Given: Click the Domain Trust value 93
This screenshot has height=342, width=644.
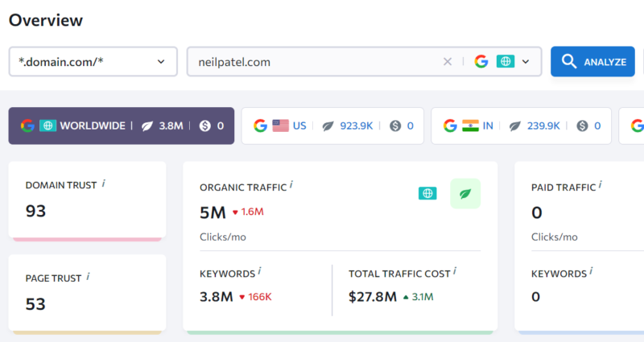Looking at the screenshot, I should pyautogui.click(x=35, y=211).
